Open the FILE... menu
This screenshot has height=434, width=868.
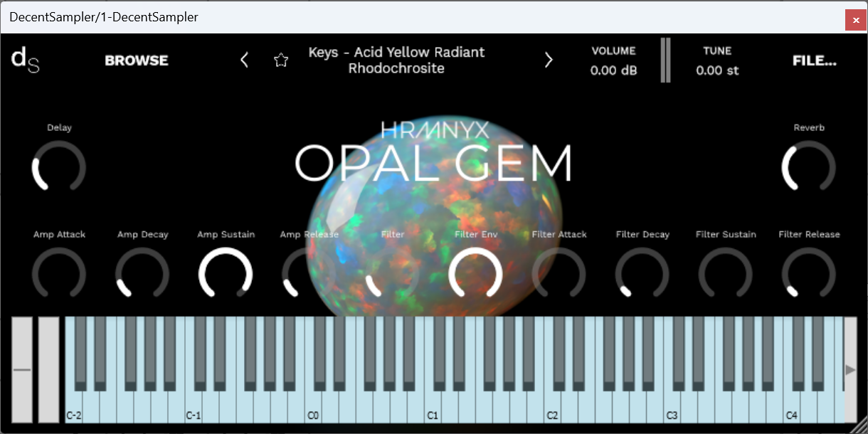(815, 60)
